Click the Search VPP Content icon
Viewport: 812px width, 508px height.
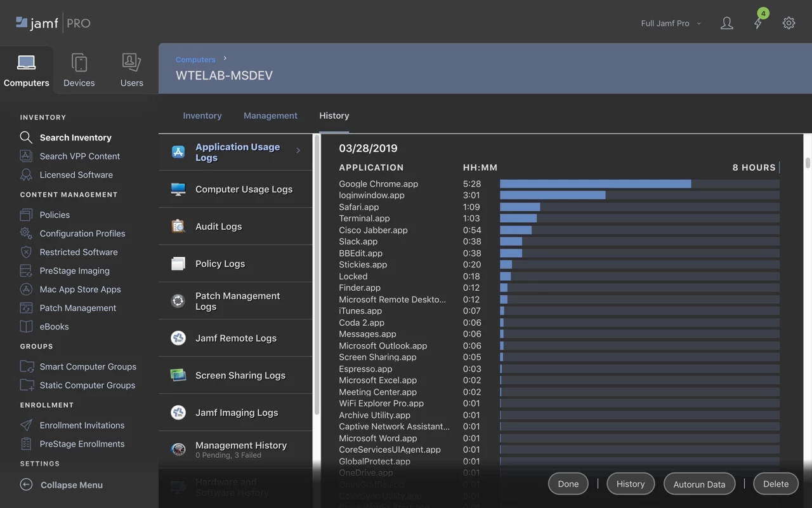(26, 156)
